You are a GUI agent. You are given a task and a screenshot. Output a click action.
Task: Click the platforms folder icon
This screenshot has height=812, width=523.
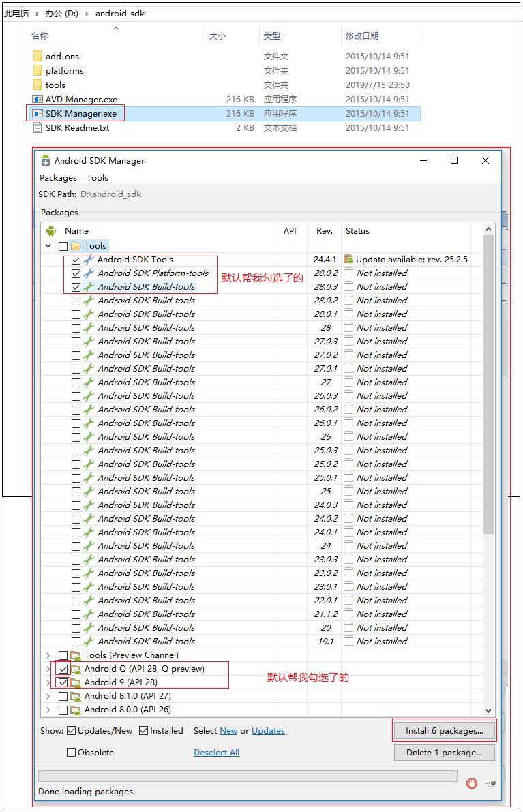(x=38, y=70)
